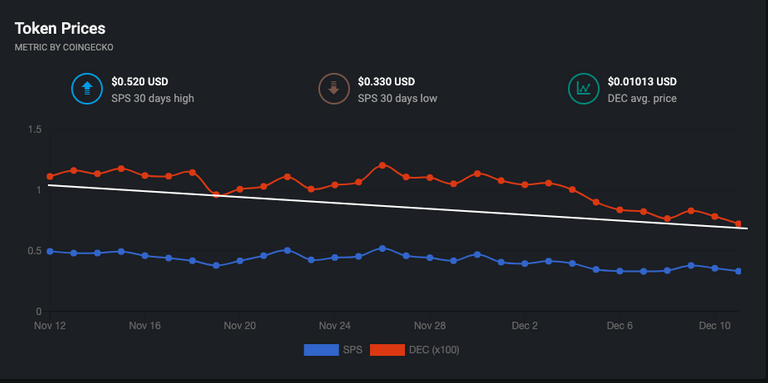Click the $0.520 USD high value
768x383 pixels.
click(x=140, y=81)
